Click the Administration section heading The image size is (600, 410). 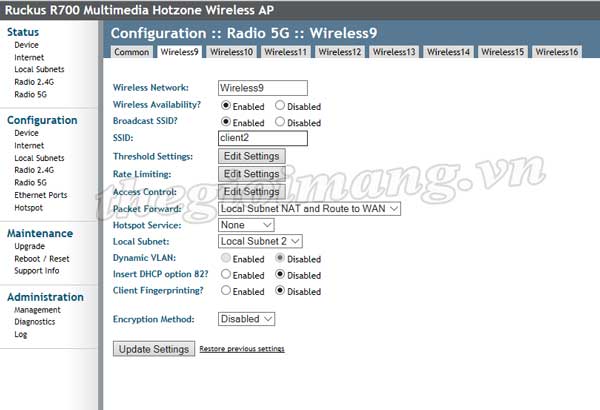45,297
